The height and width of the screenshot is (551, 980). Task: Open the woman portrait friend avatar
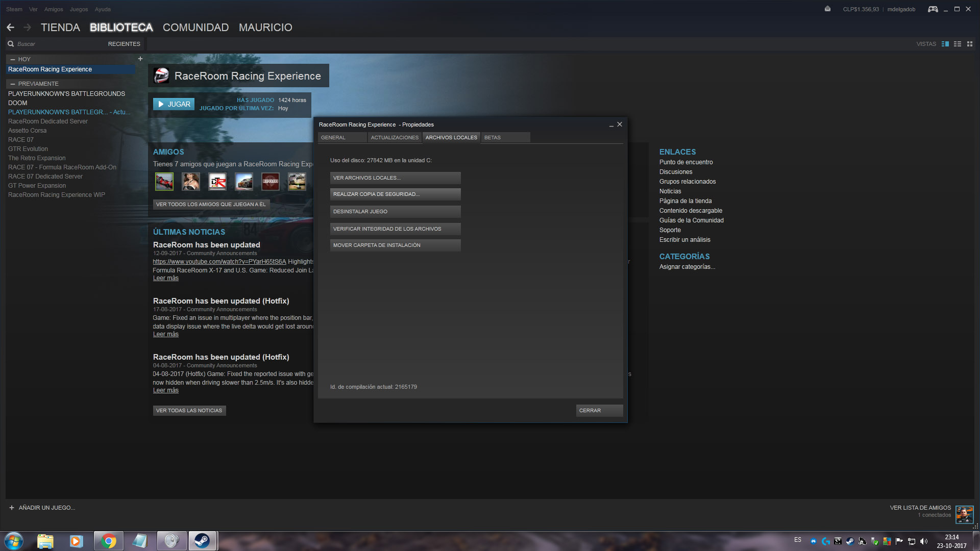point(191,182)
